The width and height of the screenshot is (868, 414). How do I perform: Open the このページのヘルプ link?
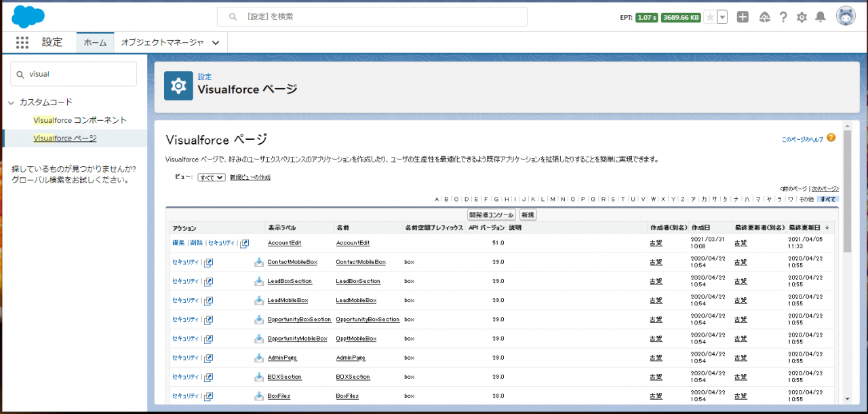pos(802,139)
